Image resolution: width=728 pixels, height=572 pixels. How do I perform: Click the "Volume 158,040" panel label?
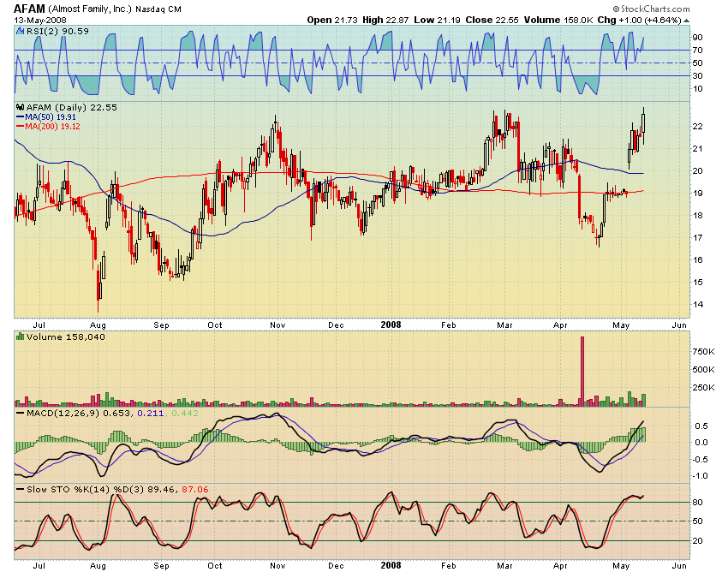pyautogui.click(x=66, y=337)
